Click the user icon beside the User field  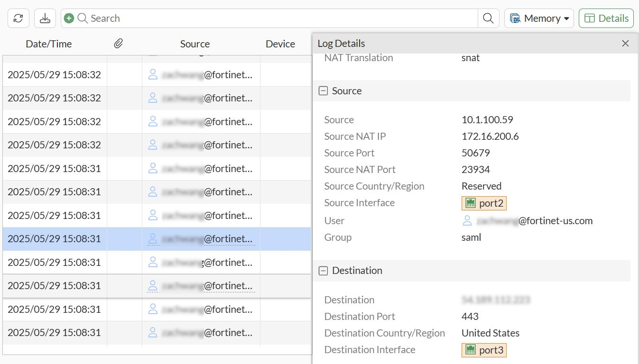pos(467,221)
